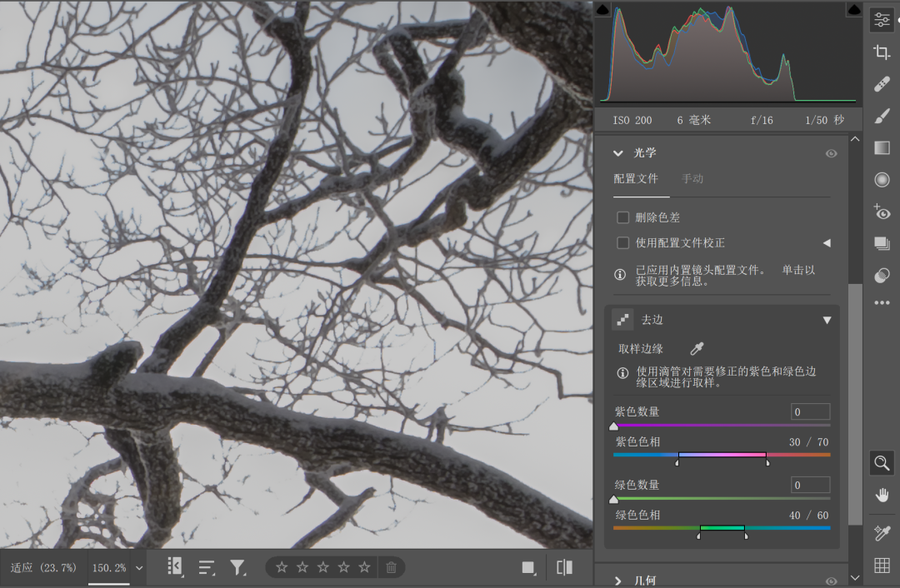Image resolution: width=900 pixels, height=588 pixels.
Task: Enable the 使用配置文件校正 checkbox
Action: pyautogui.click(x=622, y=243)
